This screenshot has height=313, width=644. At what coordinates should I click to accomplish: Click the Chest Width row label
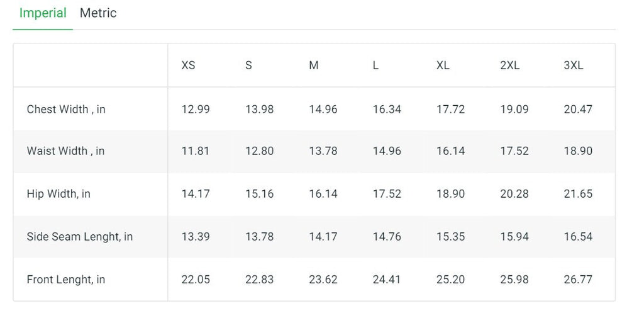(x=66, y=110)
